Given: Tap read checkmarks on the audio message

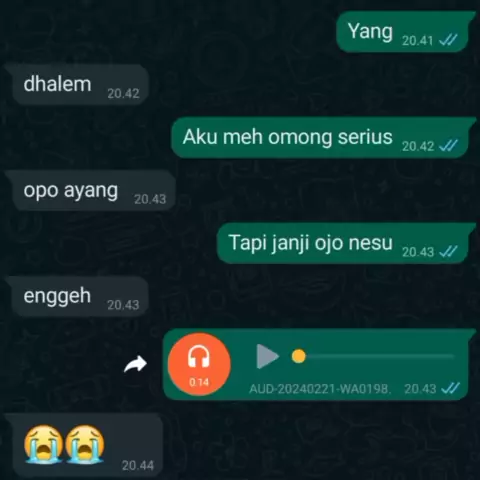Looking at the screenshot, I should tap(450, 388).
